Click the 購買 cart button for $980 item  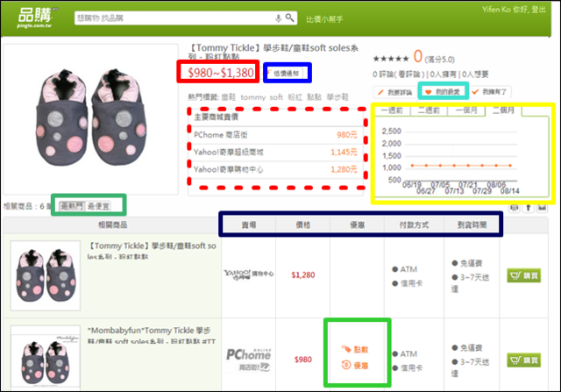coord(523,360)
